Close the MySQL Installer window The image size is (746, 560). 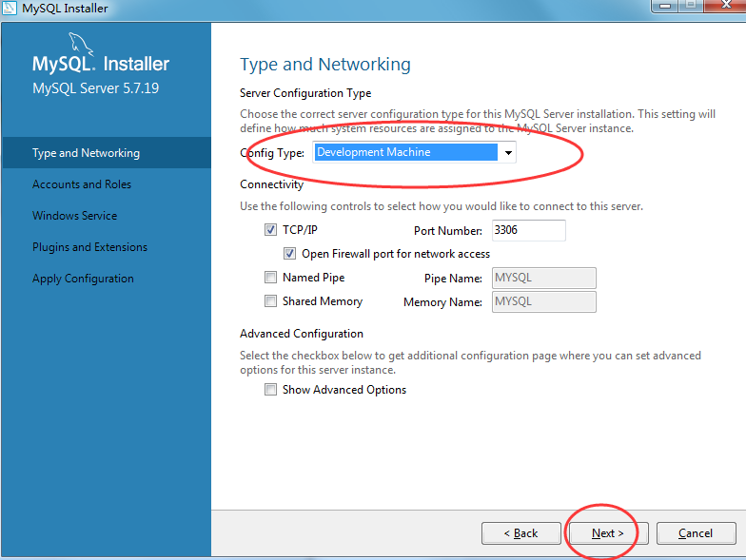(725, 6)
